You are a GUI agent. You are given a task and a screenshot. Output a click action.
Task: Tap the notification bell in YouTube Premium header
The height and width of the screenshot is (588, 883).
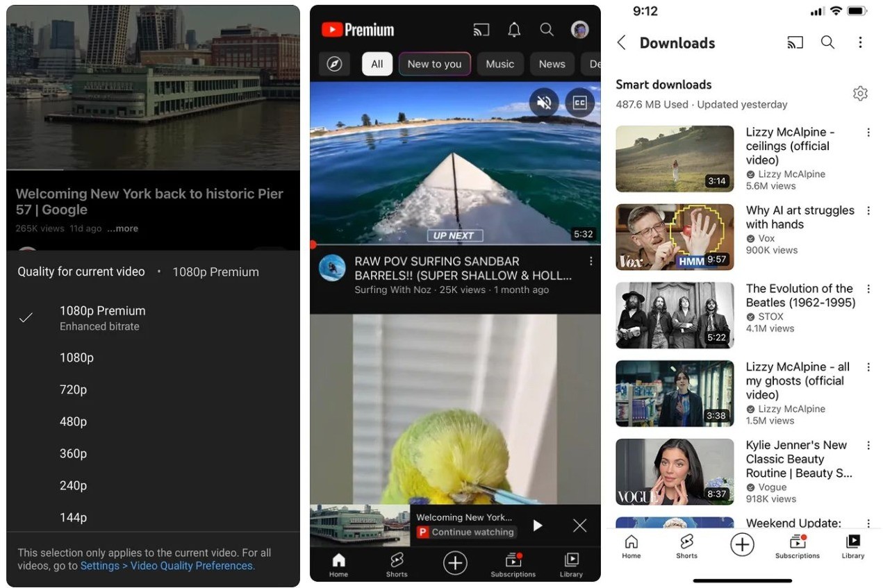514,30
